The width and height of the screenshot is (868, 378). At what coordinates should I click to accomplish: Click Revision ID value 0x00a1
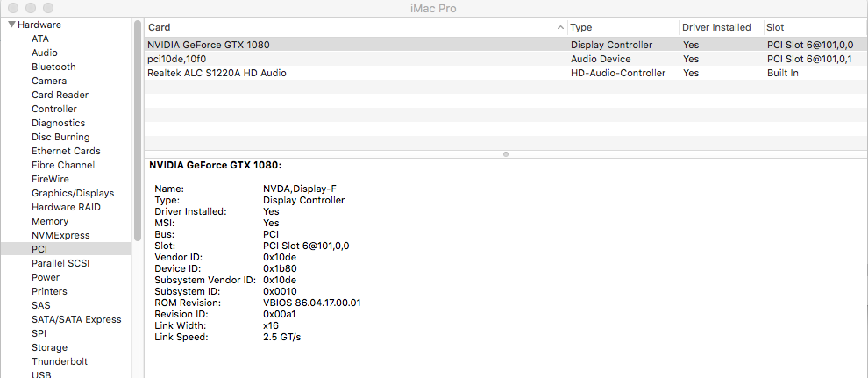(x=280, y=314)
